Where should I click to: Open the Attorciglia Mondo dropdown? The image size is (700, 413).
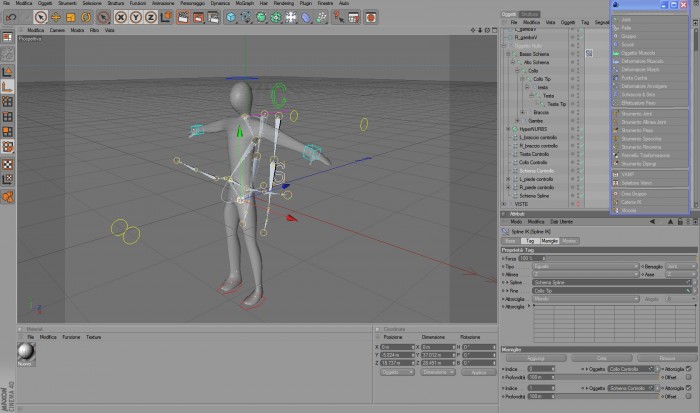[x=585, y=299]
